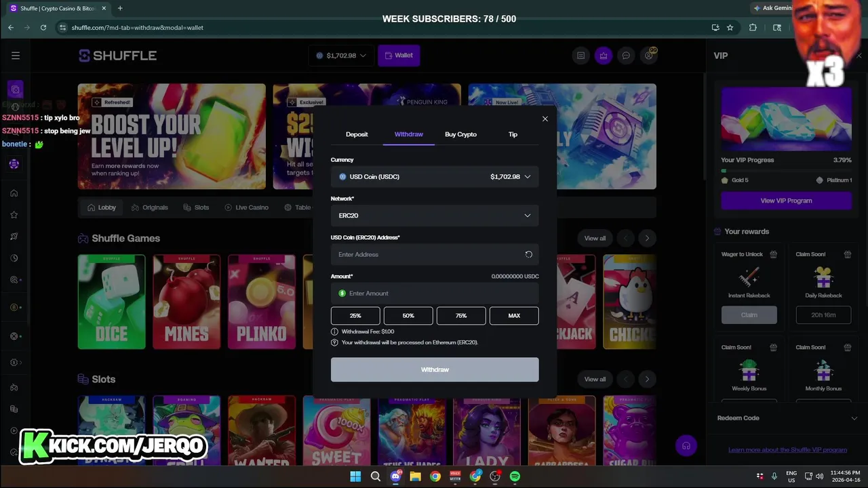The image size is (868, 488).
Task: Previous arrow for Shuffle Games carousel
Action: 625,238
